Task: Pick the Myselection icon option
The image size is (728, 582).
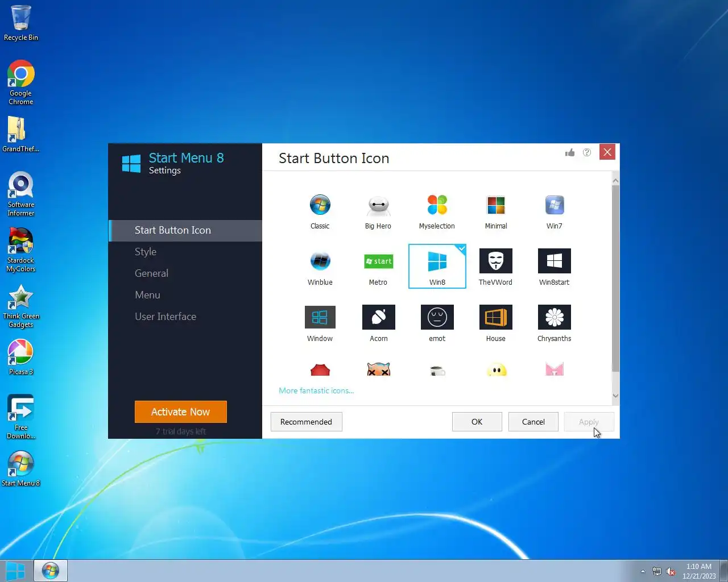Action: click(x=437, y=211)
